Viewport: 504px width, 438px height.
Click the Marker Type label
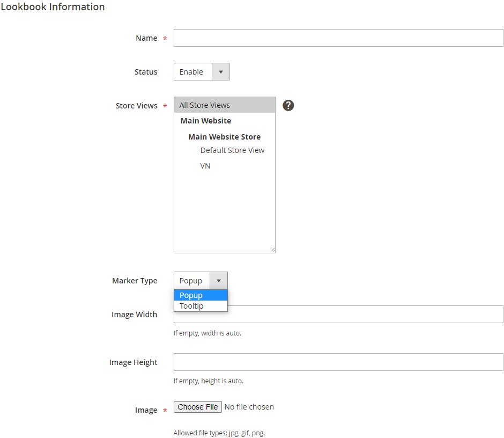(x=135, y=281)
